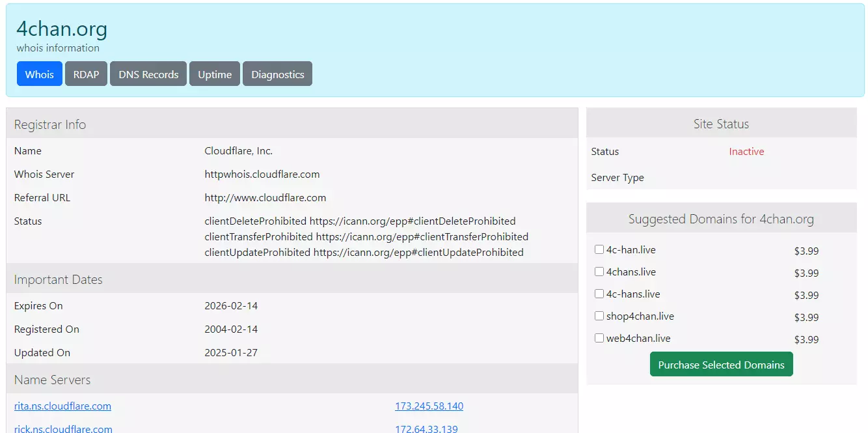Screen dimensions: 868x433
Task: Click the 4chan.org page heading
Action: click(62, 29)
